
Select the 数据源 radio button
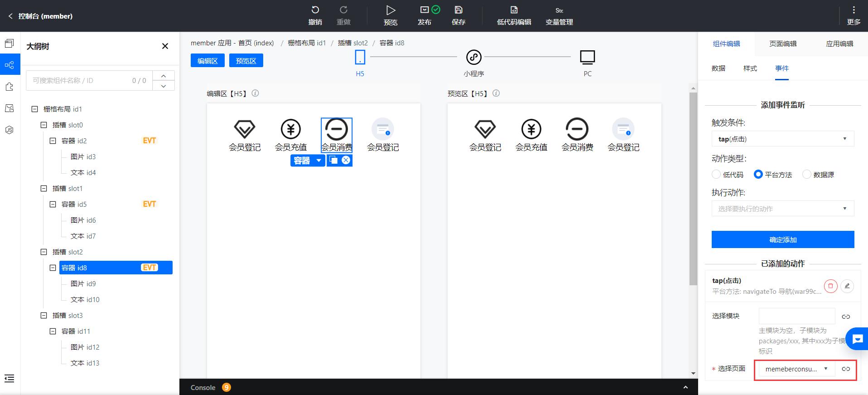806,174
